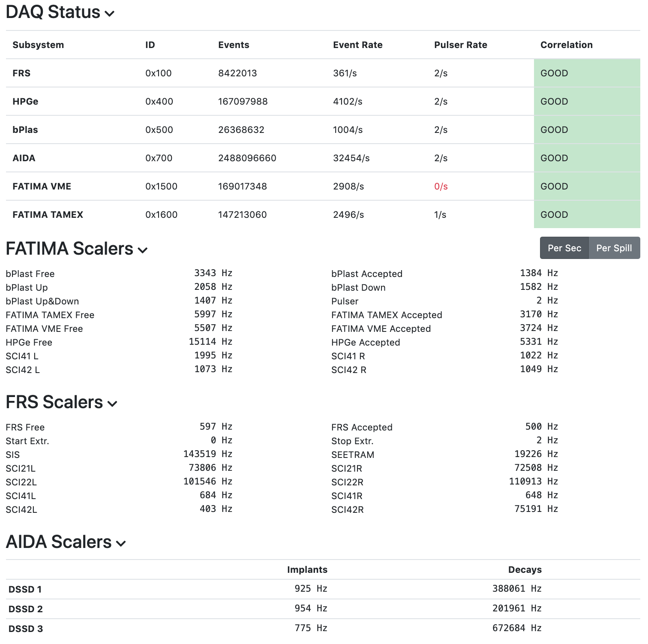This screenshot has width=648, height=644.
Task: Select the red 0/s FATIMA VME pulser rate
Action: point(441,187)
